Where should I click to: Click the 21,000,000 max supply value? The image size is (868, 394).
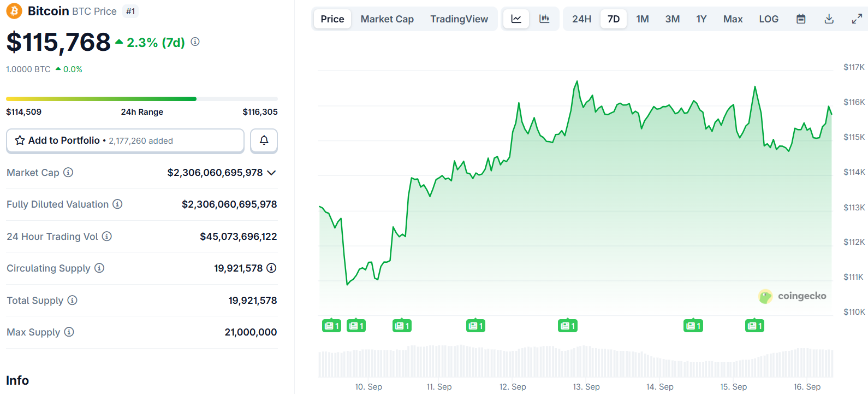click(251, 332)
